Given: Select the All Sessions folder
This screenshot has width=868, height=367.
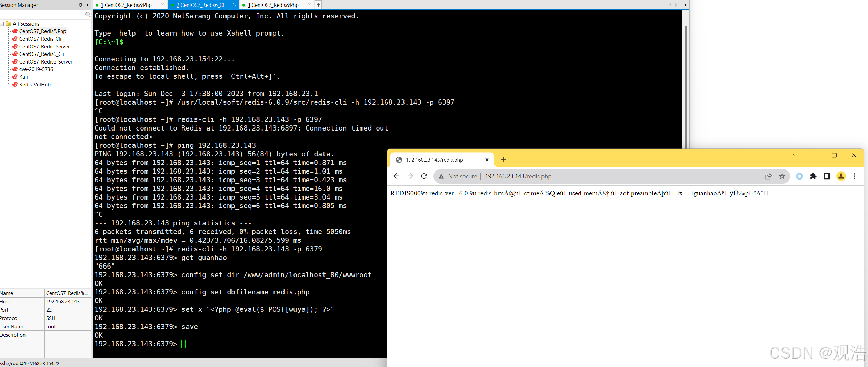Looking at the screenshot, I should coord(26,24).
